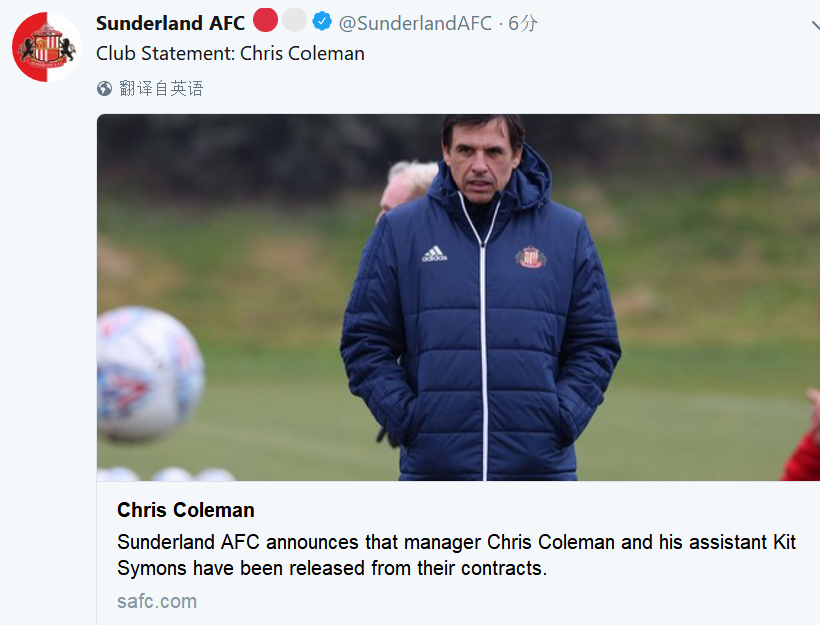This screenshot has height=625, width=820.
Task: Click the white zipper of the jacket
Action: 483,340
